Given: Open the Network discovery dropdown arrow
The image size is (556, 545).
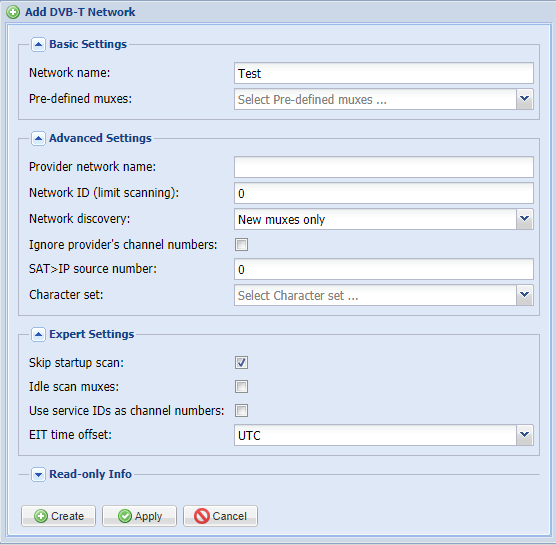Looking at the screenshot, I should pyautogui.click(x=524, y=219).
